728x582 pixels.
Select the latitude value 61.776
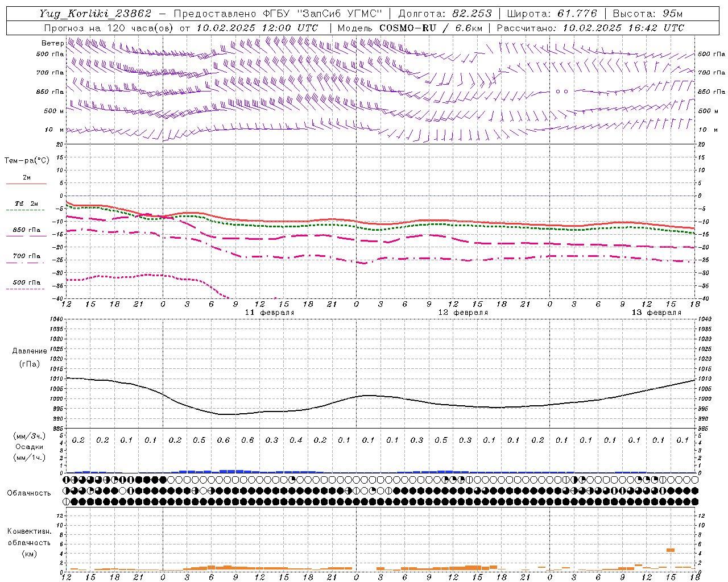tap(577, 14)
